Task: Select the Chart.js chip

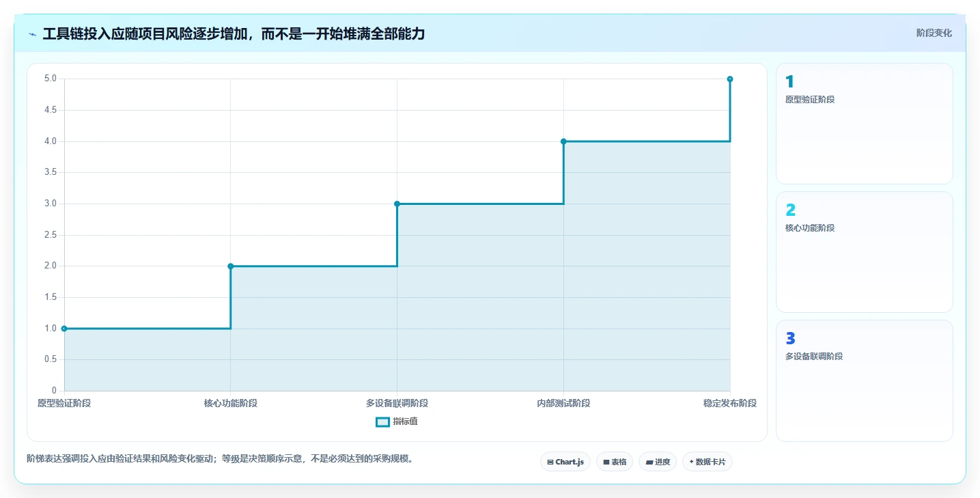Action: click(565, 462)
